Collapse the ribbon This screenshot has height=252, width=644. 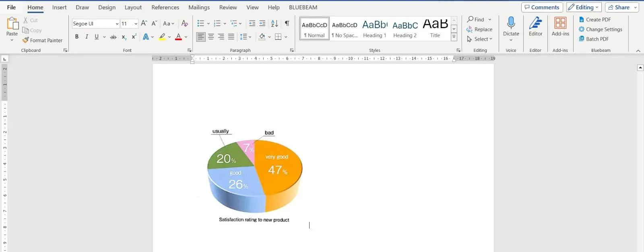coord(638,51)
